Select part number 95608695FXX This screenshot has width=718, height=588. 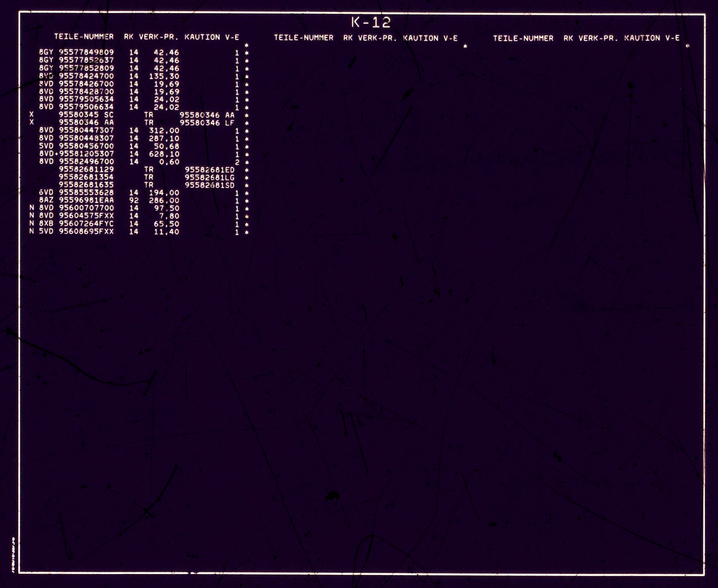[86, 232]
